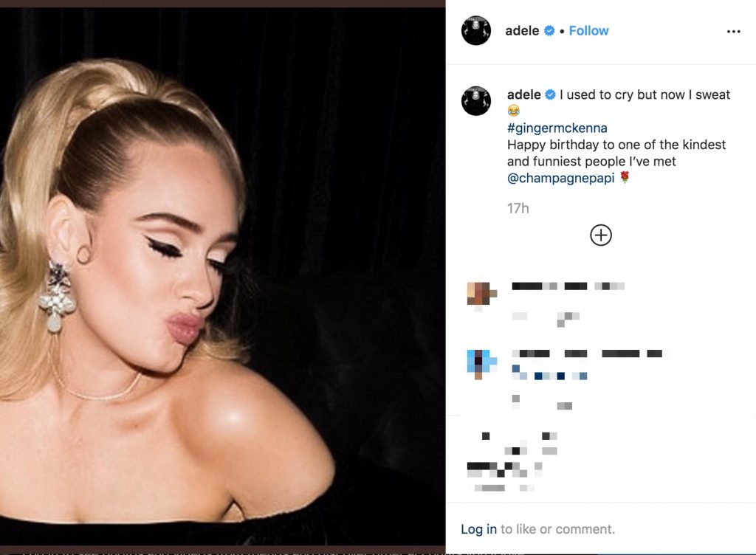This screenshot has width=756, height=555.
Task: Click the rose emoji after champagnepapi
Action: click(625, 177)
